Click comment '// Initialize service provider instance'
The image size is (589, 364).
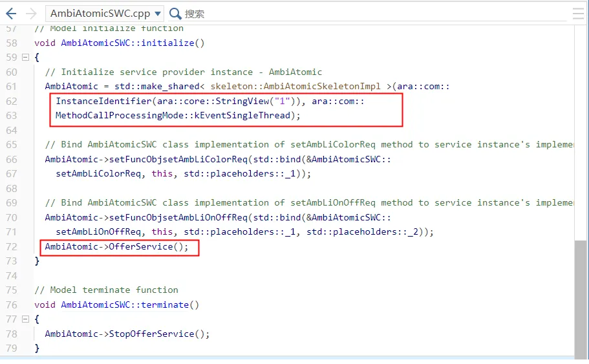(149, 72)
